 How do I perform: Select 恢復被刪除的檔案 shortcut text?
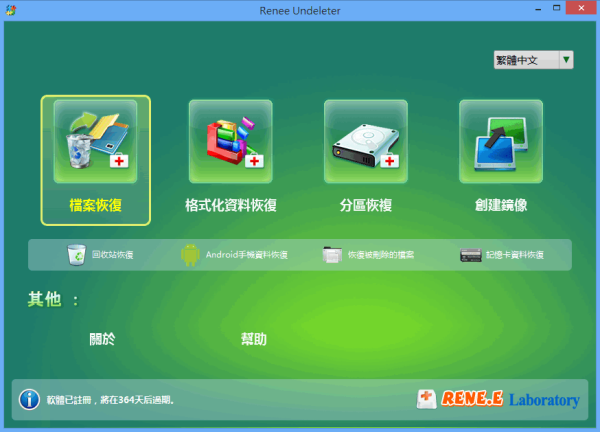click(381, 255)
